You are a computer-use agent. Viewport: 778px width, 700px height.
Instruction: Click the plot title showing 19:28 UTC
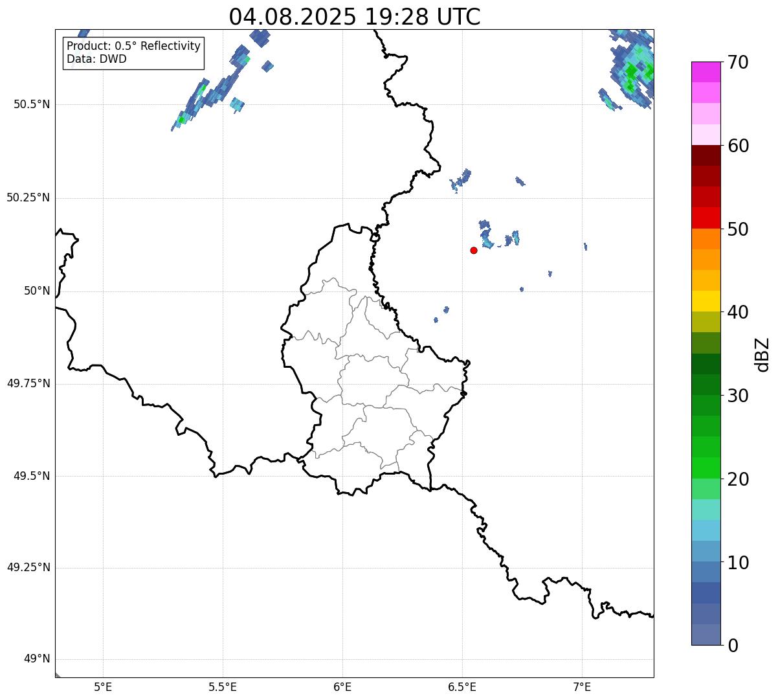[355, 17]
